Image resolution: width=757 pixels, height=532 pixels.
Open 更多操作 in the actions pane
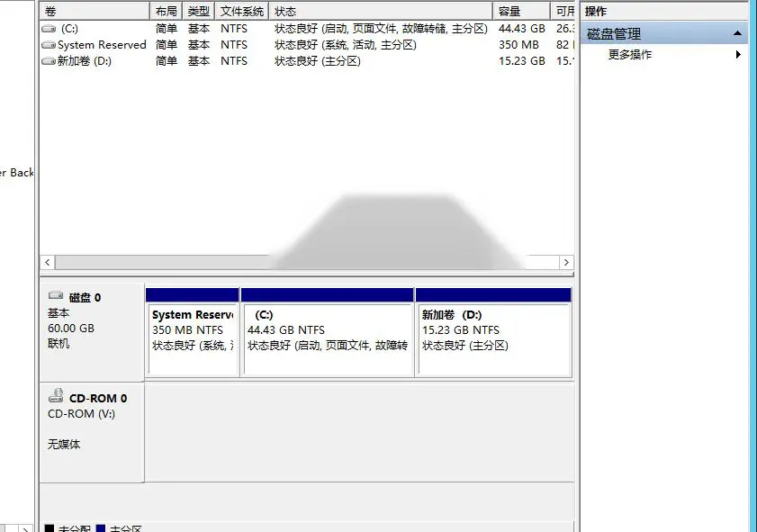[629, 55]
